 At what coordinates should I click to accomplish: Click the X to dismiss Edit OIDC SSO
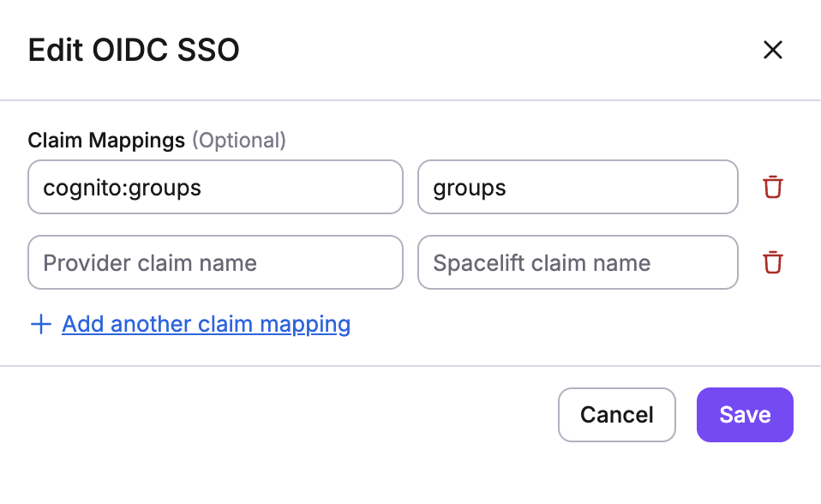773,50
